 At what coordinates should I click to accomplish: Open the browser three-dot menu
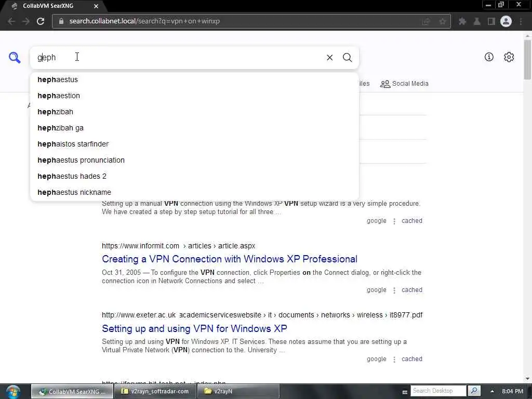pos(521,21)
